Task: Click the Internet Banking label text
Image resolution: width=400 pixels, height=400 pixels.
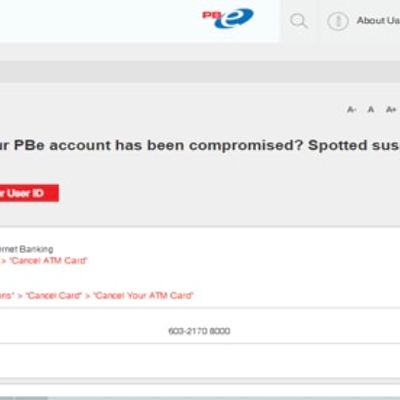Action: 27,249
